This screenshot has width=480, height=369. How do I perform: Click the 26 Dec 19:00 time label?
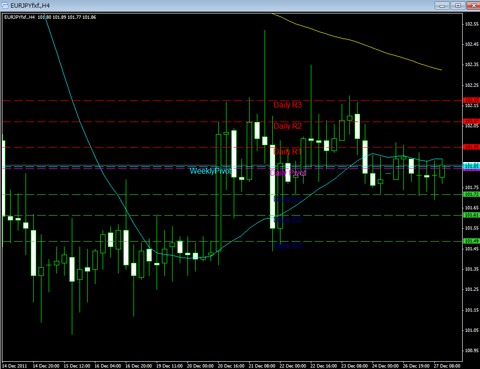(x=416, y=366)
